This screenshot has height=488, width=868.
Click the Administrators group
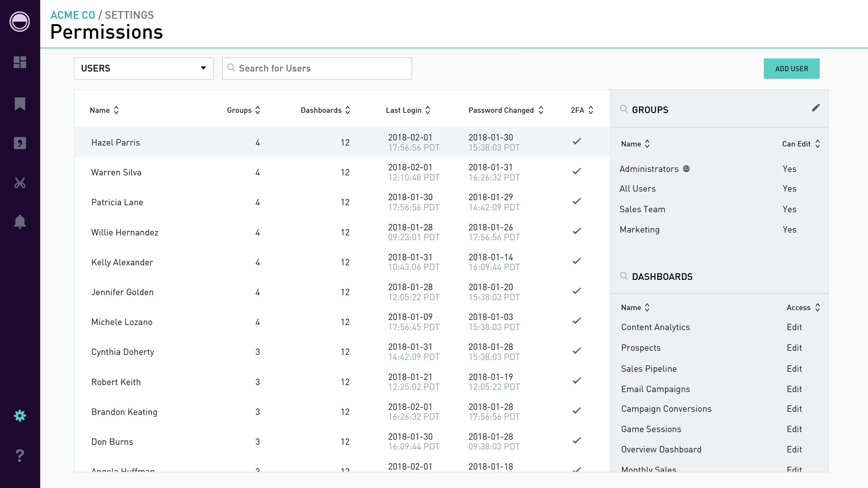[x=649, y=169]
